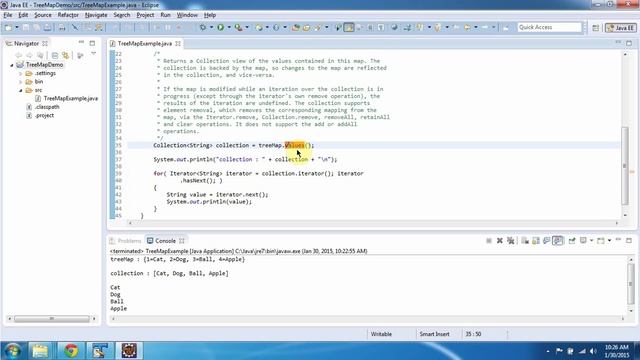The width and height of the screenshot is (640, 360).
Task: Select .project file in Navigator
Action: [44, 116]
